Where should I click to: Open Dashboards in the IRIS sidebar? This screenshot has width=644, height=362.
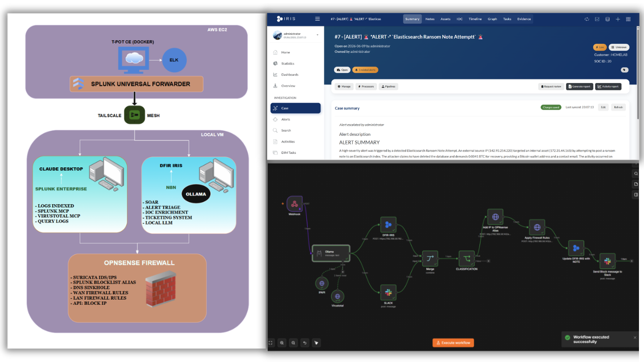pos(295,74)
